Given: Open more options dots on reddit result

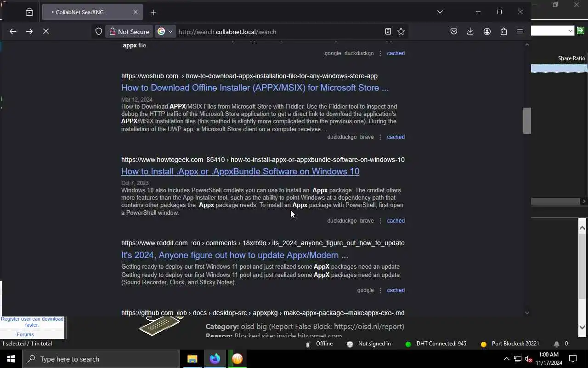Looking at the screenshot, I should [x=380, y=290].
